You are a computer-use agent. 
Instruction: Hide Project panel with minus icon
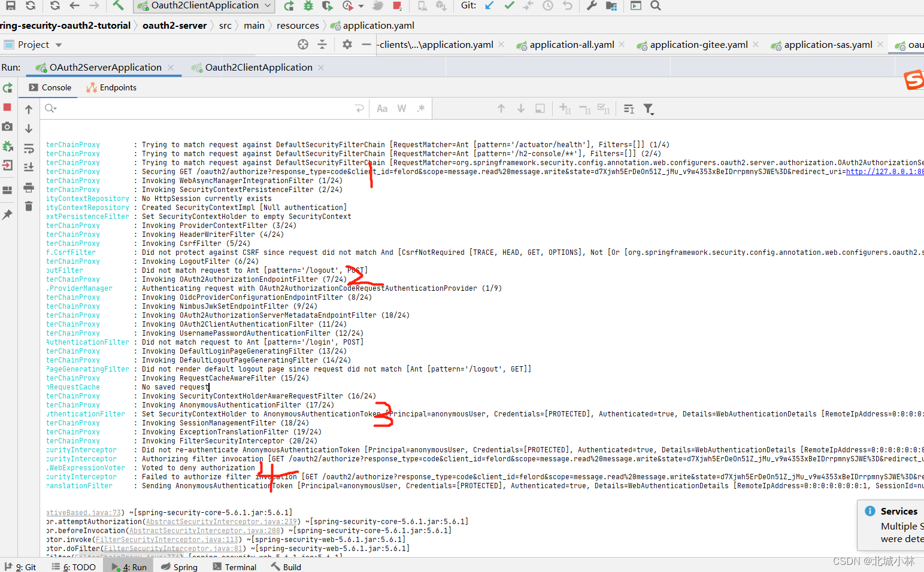tap(366, 44)
